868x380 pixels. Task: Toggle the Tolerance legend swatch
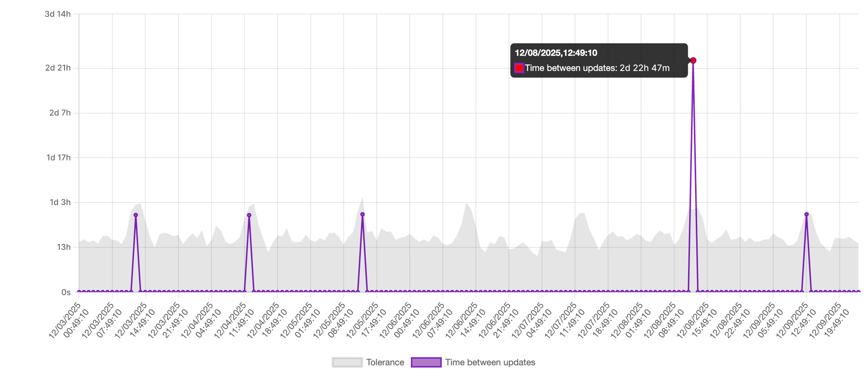pos(347,362)
